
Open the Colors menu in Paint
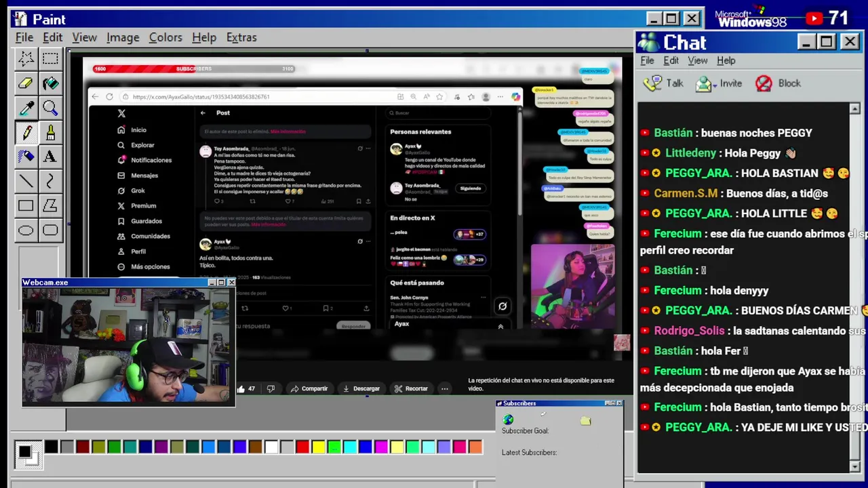click(x=165, y=37)
